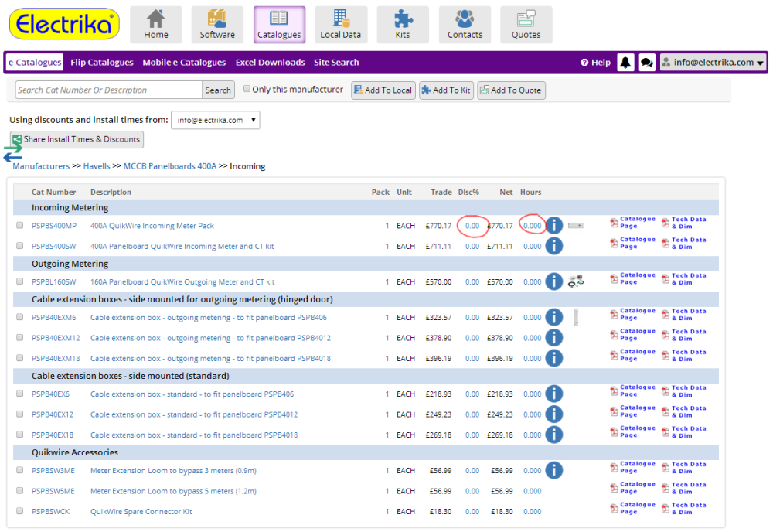This screenshot has height=532, width=773.
Task: Open the Excel Downloads menu item
Action: [x=270, y=62]
